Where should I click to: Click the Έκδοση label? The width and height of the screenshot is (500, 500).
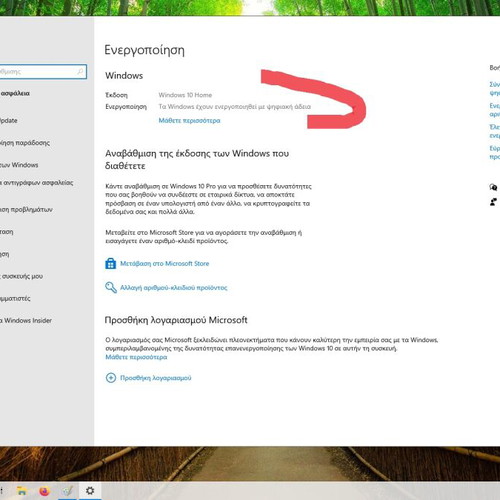tap(116, 95)
